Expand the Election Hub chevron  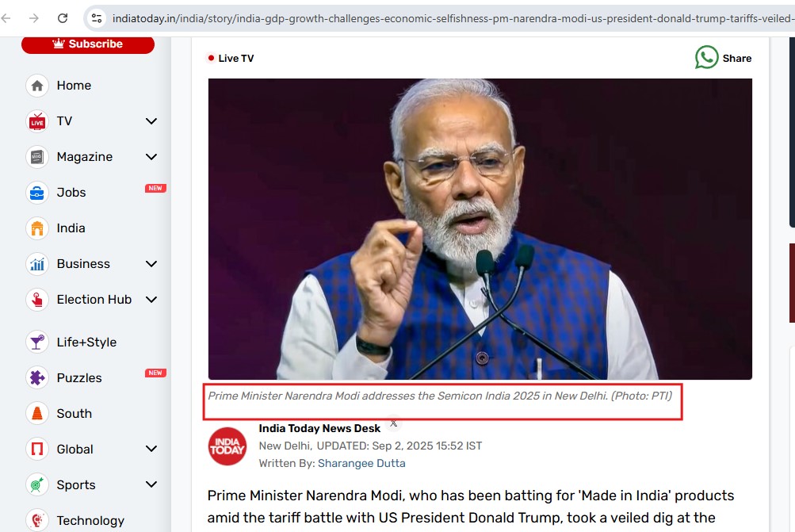pyautogui.click(x=151, y=300)
